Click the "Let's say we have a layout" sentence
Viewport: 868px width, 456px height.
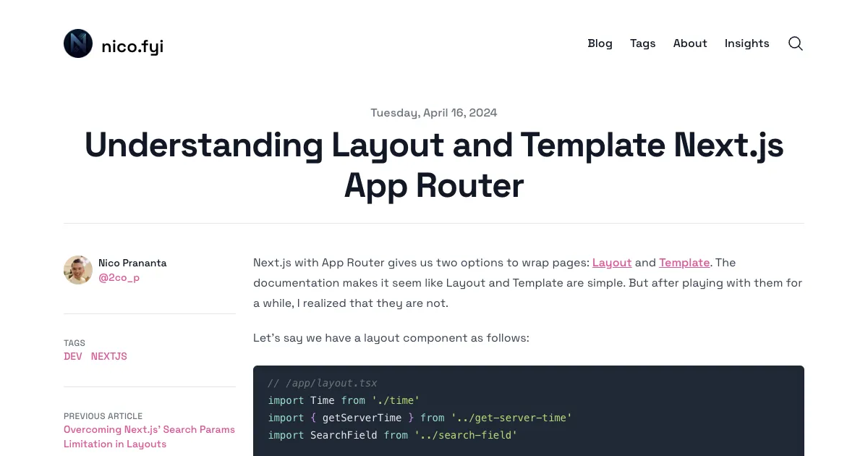[x=391, y=338]
